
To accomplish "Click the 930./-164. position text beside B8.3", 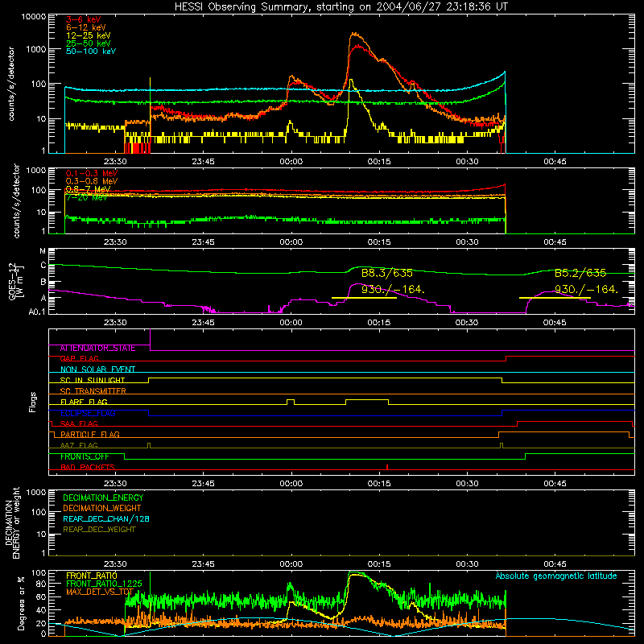I will [393, 290].
